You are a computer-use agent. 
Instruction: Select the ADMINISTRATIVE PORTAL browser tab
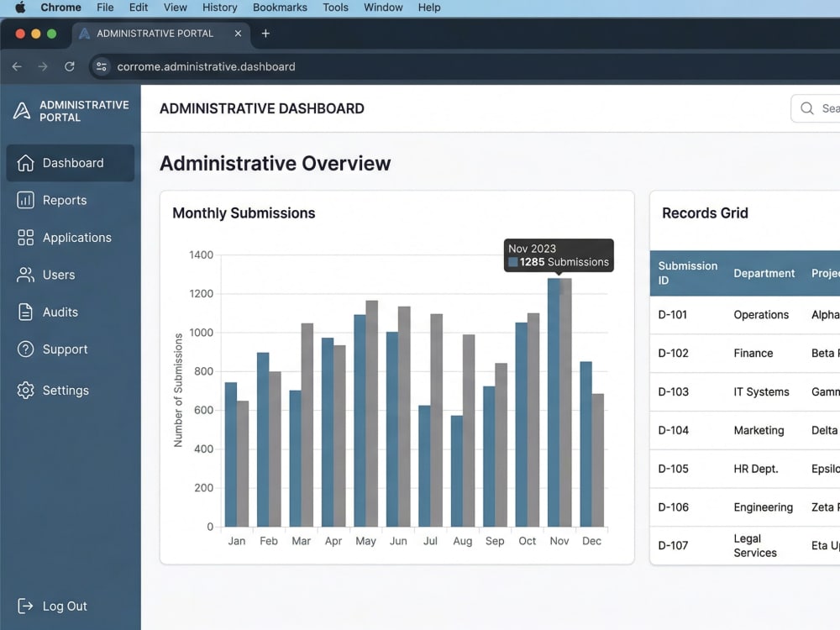click(160, 34)
